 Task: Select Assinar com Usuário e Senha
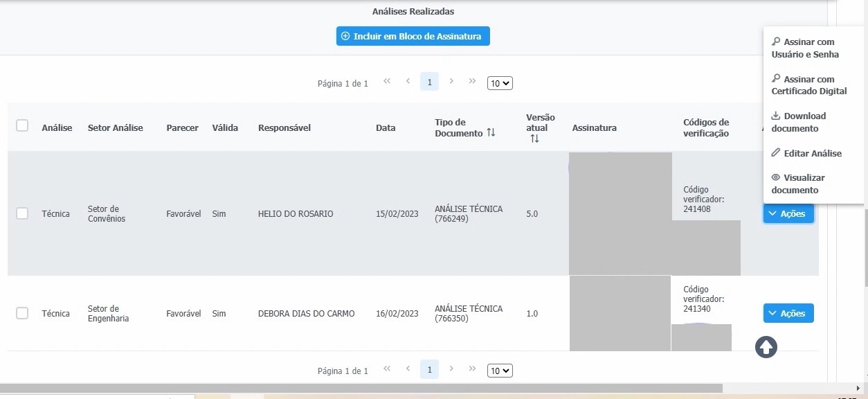click(805, 48)
